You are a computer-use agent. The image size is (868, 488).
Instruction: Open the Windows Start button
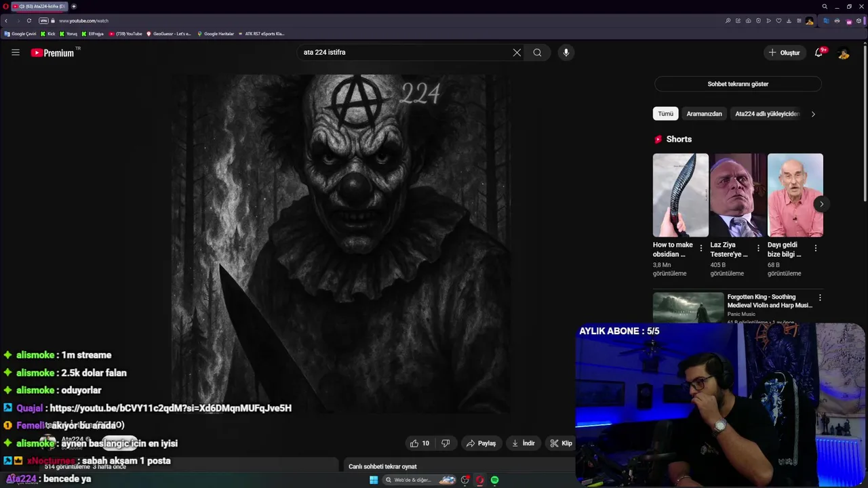pyautogui.click(x=374, y=480)
